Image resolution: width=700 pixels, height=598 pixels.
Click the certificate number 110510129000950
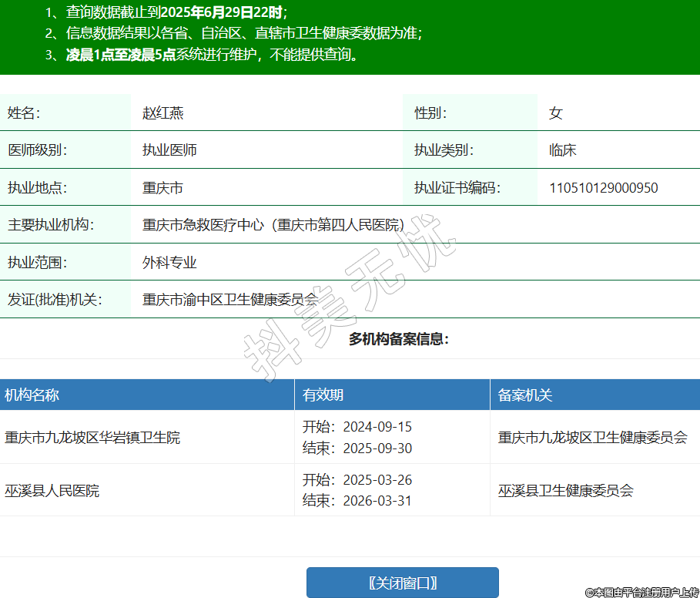[x=603, y=187]
